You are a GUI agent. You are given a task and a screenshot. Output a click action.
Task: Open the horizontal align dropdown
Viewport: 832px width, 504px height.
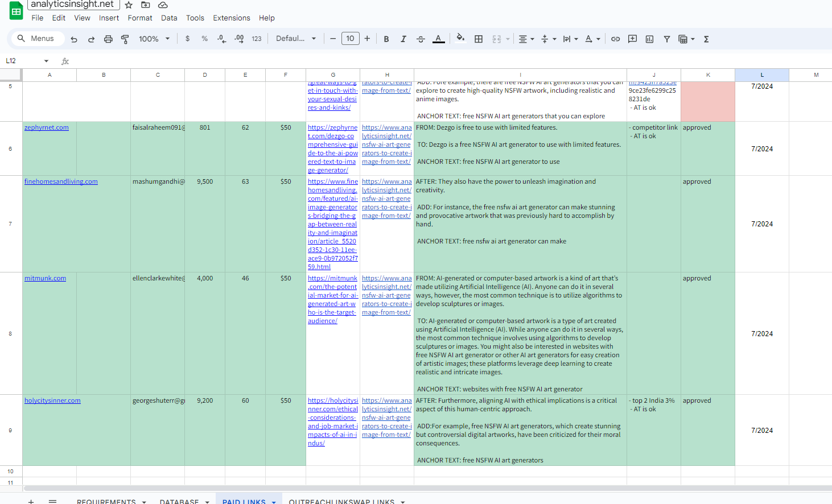tap(526, 39)
